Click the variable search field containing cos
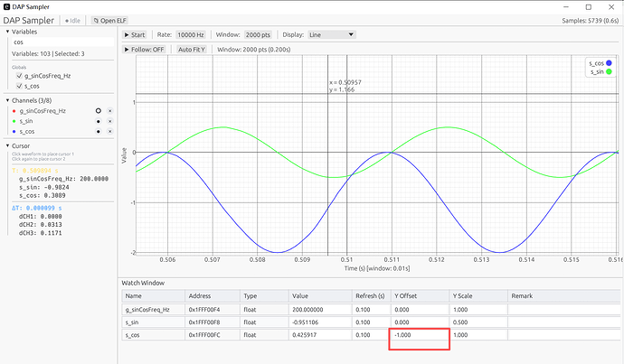 62,42
